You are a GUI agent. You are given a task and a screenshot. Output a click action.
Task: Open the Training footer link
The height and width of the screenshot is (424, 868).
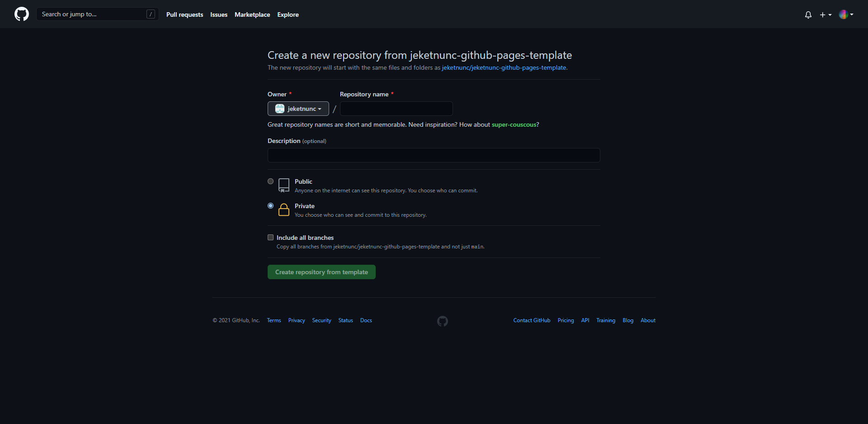pyautogui.click(x=606, y=320)
